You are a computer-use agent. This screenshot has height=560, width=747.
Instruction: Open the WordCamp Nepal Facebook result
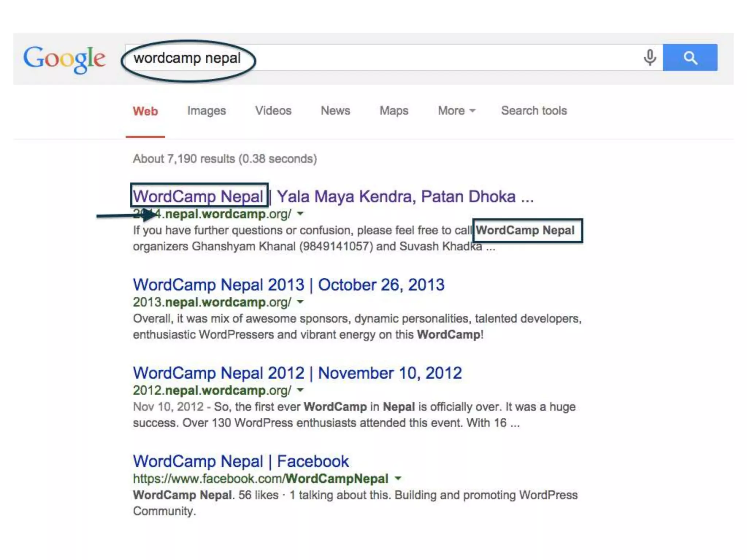pos(241,461)
